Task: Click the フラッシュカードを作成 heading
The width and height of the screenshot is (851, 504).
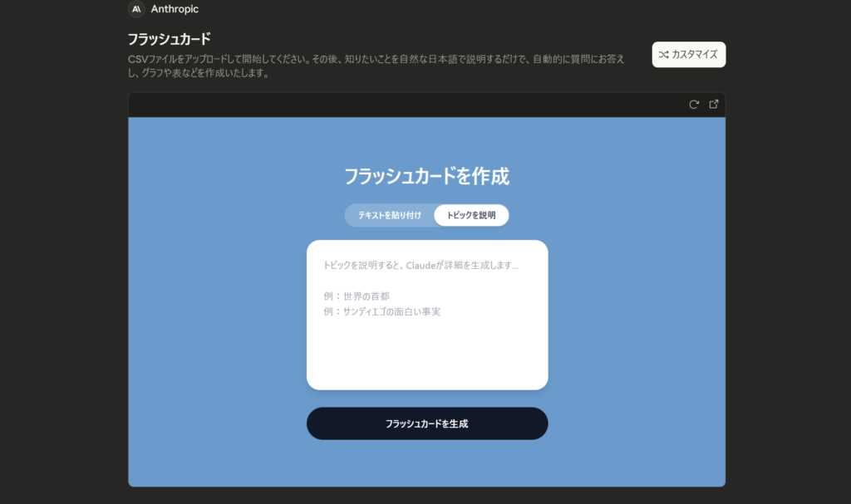Action: click(x=426, y=176)
